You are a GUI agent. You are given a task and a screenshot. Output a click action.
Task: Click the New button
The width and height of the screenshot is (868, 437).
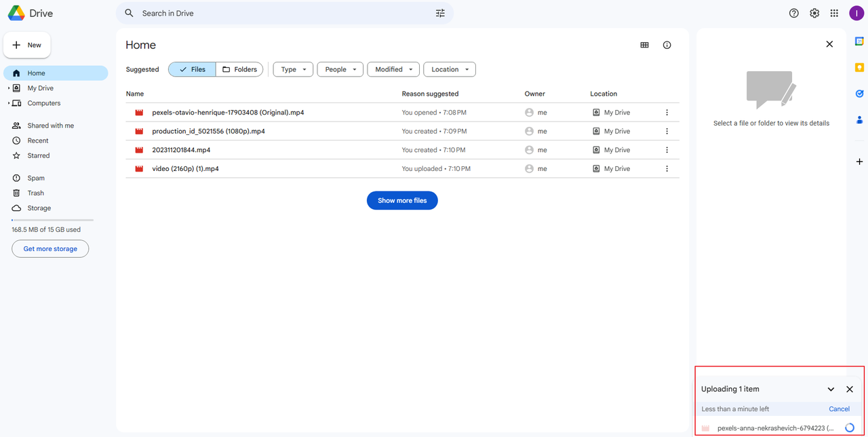coord(27,45)
